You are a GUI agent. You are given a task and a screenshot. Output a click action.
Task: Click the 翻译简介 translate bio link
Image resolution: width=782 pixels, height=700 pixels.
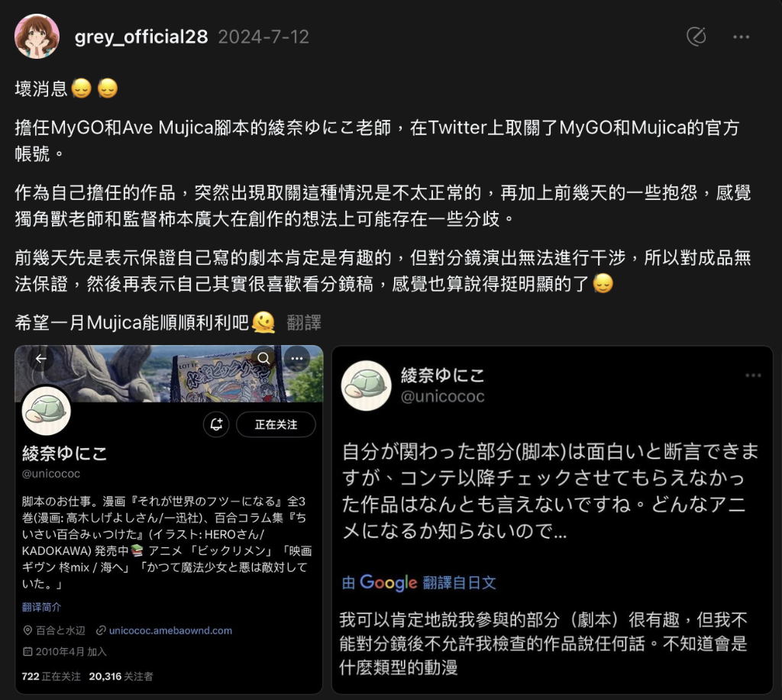click(41, 607)
